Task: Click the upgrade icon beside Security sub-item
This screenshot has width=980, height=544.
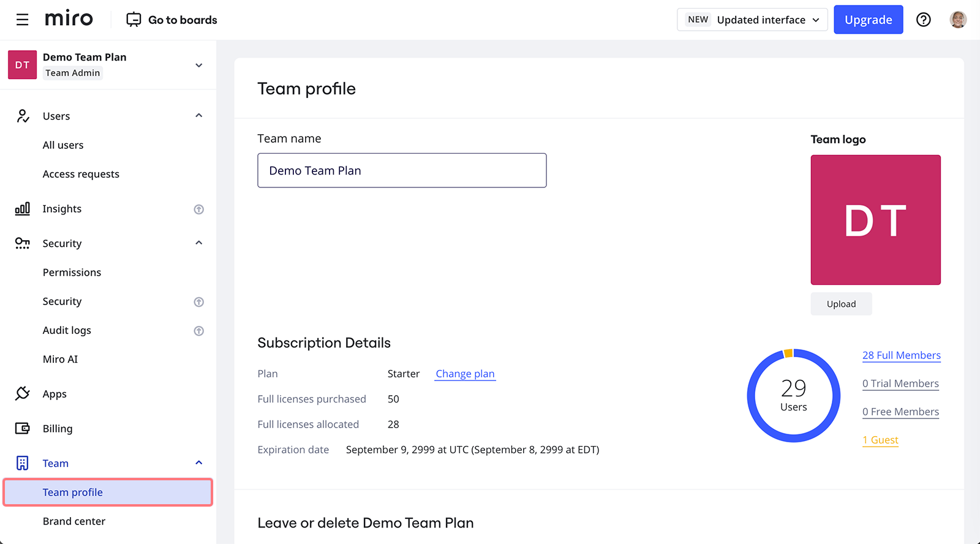Action: point(198,302)
